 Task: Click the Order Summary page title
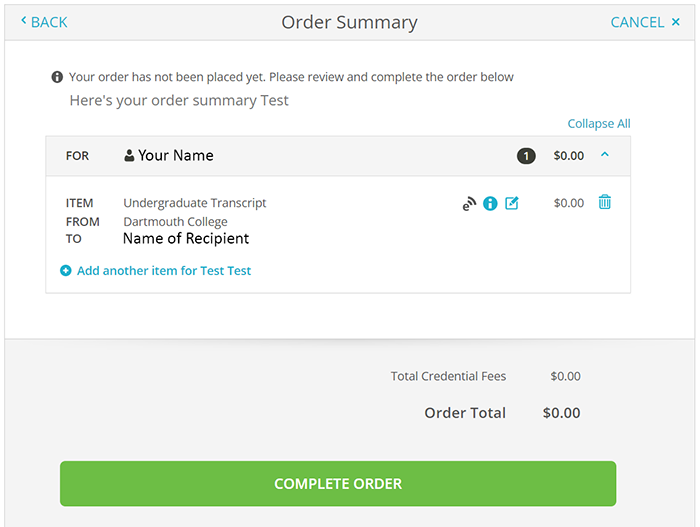pos(349,22)
